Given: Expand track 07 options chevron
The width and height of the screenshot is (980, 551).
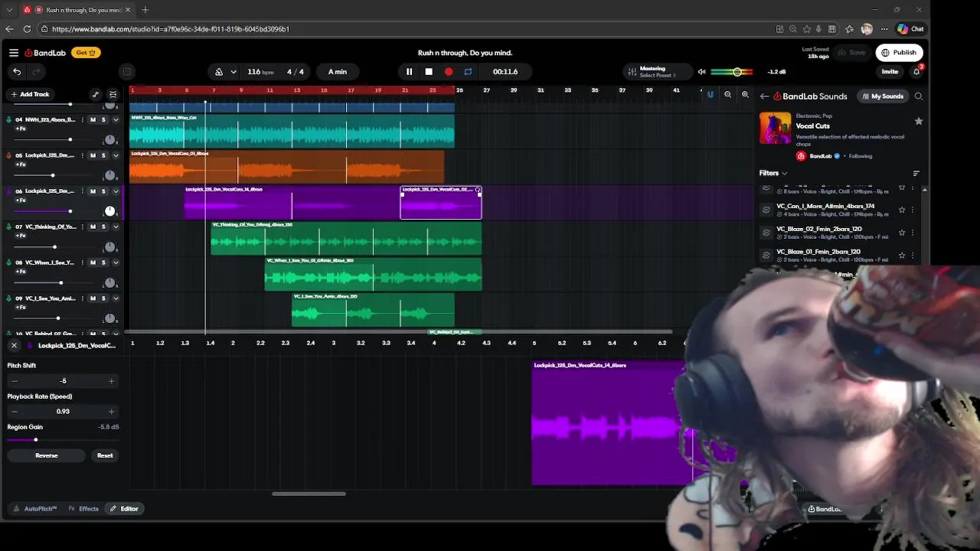Looking at the screenshot, I should (116, 227).
